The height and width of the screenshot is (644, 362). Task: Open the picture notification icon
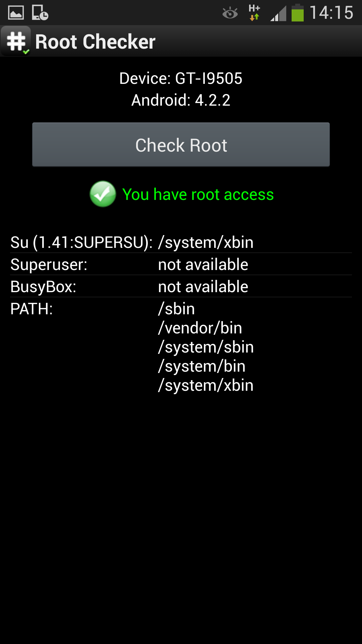16,12
